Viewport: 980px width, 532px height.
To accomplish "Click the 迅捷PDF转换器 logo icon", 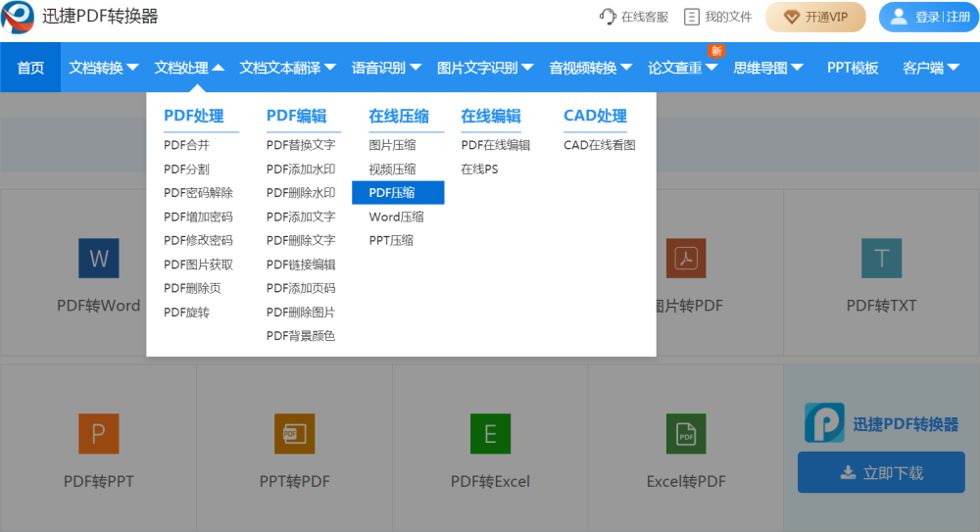I will pyautogui.click(x=18, y=17).
